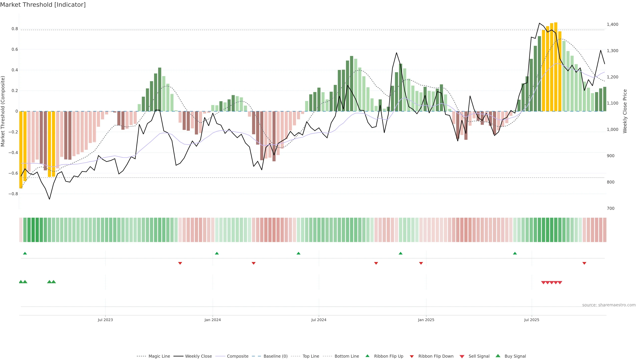
Task: Click the Ribbon Flip Up legend triangle icon
Action: (x=367, y=356)
